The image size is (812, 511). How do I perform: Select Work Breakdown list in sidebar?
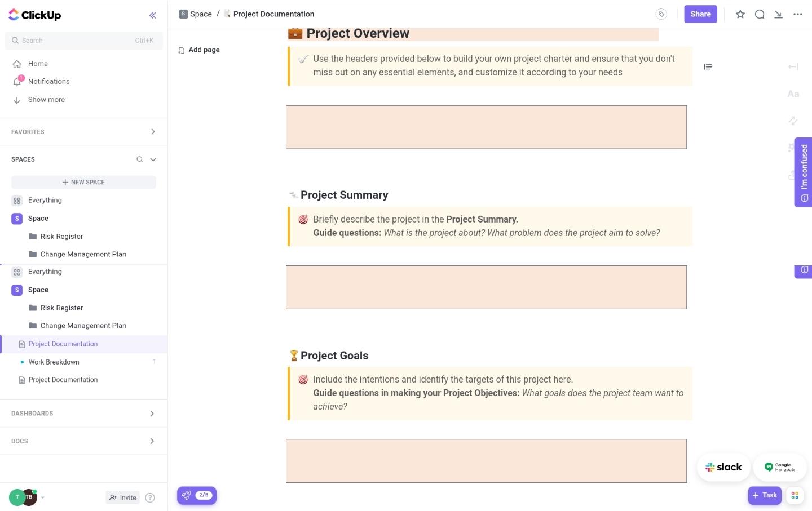54,362
